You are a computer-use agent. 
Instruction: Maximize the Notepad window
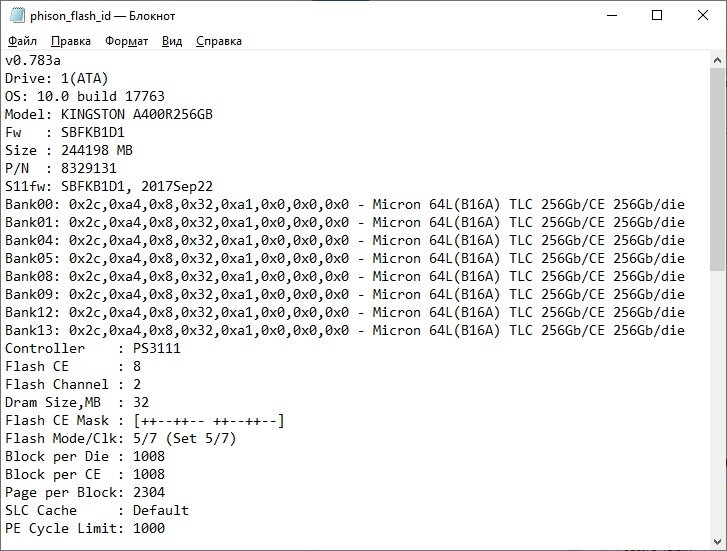(x=657, y=15)
